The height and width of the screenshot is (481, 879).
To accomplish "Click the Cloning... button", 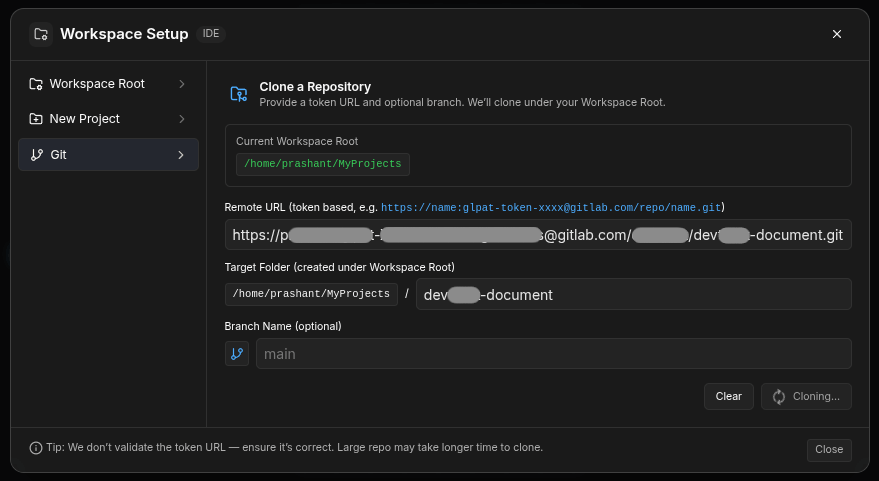I will (806, 396).
